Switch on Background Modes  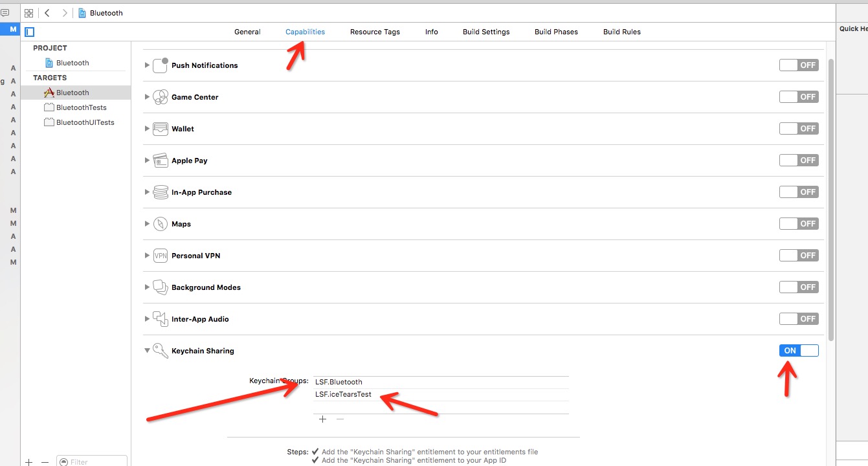pyautogui.click(x=799, y=287)
